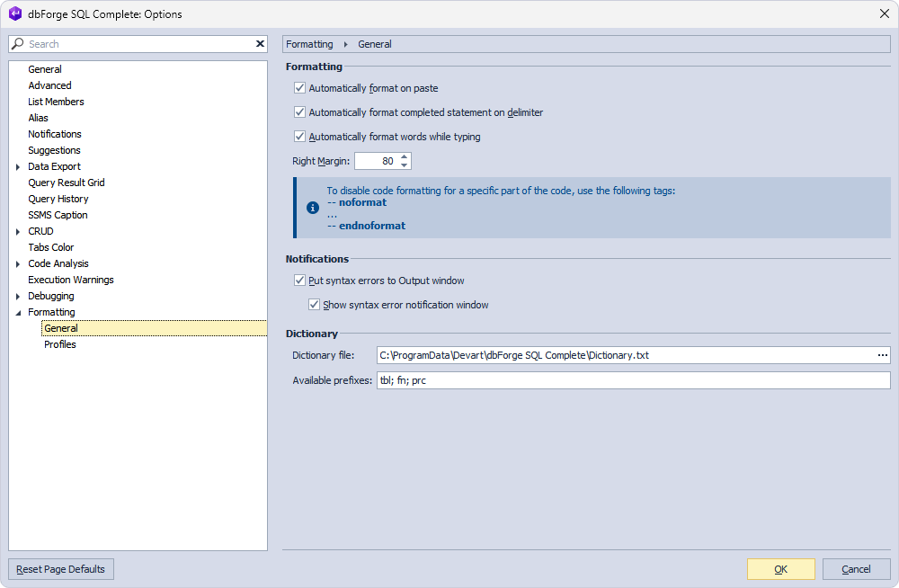Expand the Code Analysis node
Image resolution: width=899 pixels, height=588 pixels.
(x=18, y=264)
